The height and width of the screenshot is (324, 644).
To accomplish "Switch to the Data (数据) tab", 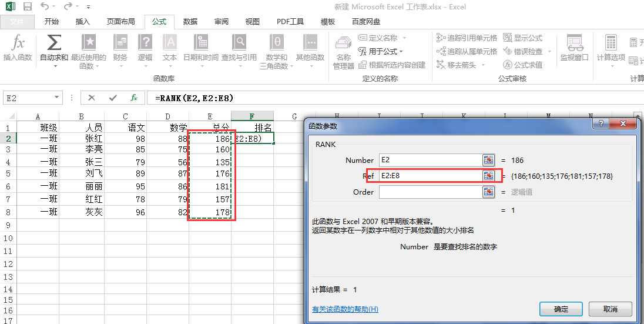I will [190, 22].
